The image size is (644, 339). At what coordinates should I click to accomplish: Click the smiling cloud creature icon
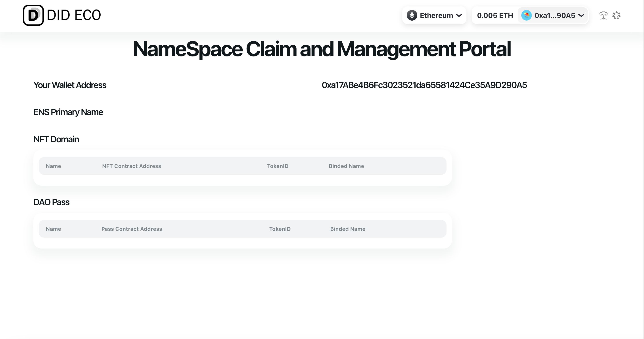(603, 15)
